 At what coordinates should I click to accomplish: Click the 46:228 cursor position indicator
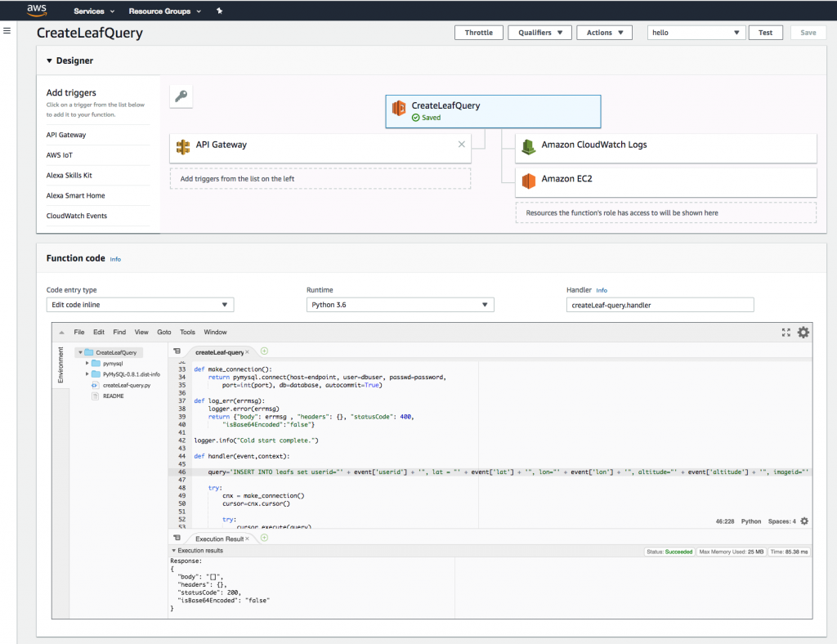point(725,521)
